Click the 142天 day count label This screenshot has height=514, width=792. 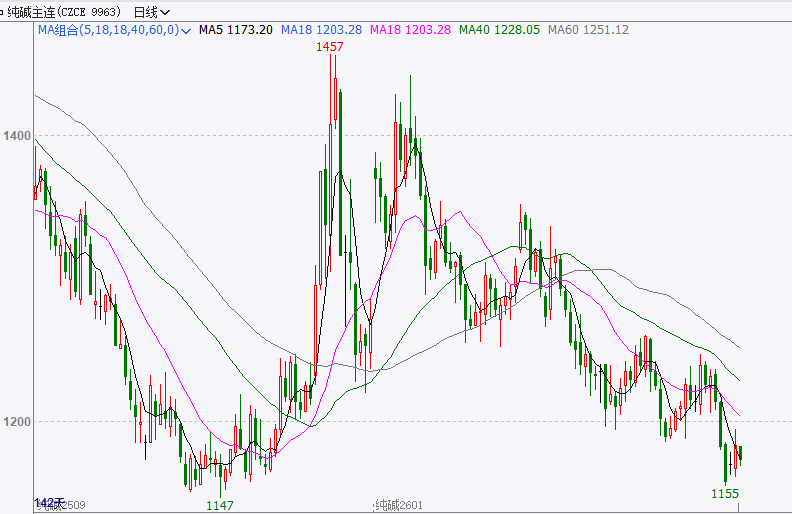[49, 501]
